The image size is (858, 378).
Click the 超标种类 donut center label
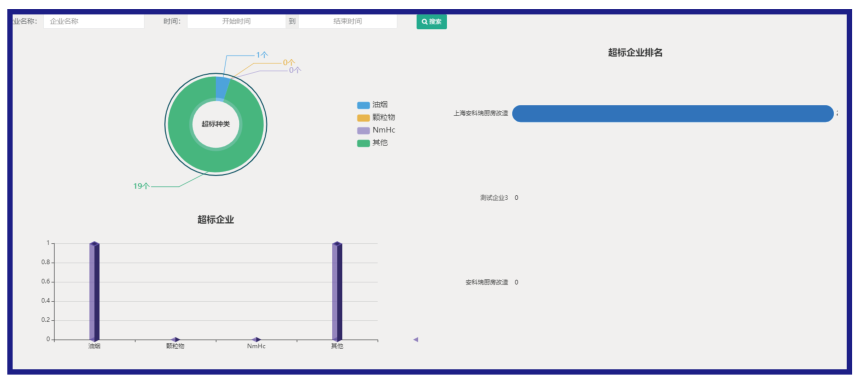coord(216,124)
